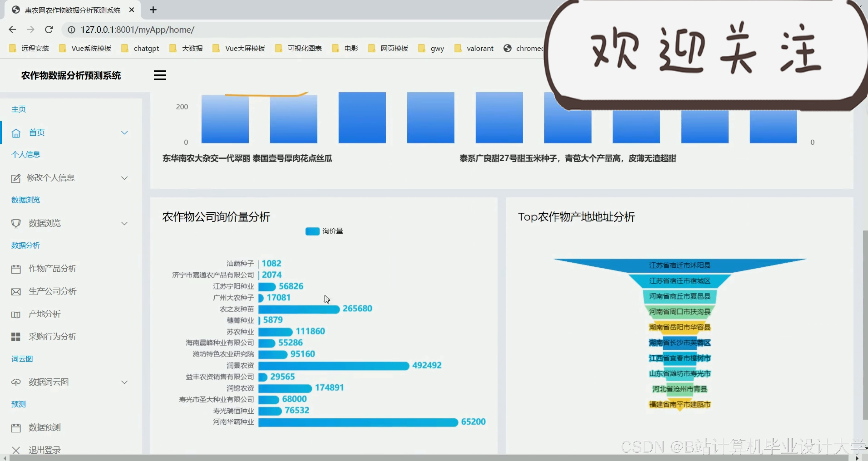Open 作物产品分析 via its calendar icon
This screenshot has width=868, height=461.
[16, 268]
